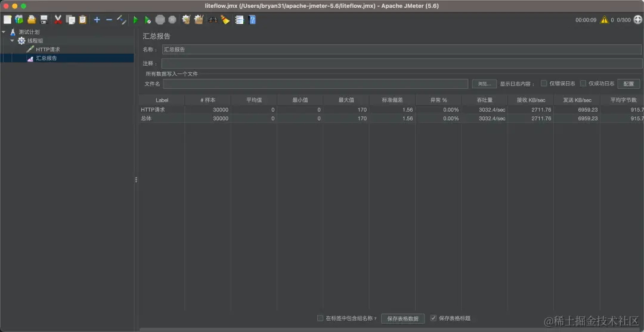Expand all nodes with plus icon
The width and height of the screenshot is (644, 332).
[x=97, y=19]
